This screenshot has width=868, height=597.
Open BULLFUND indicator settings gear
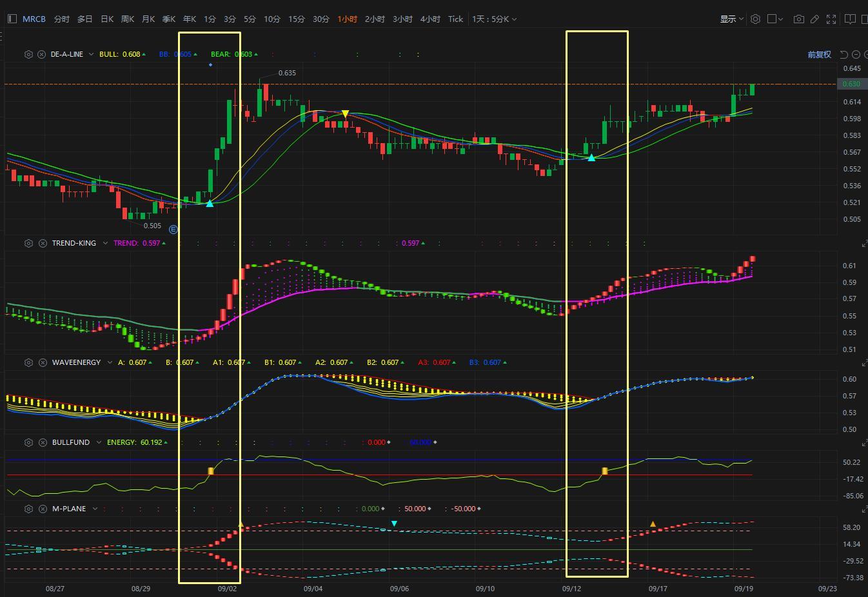[x=28, y=442]
